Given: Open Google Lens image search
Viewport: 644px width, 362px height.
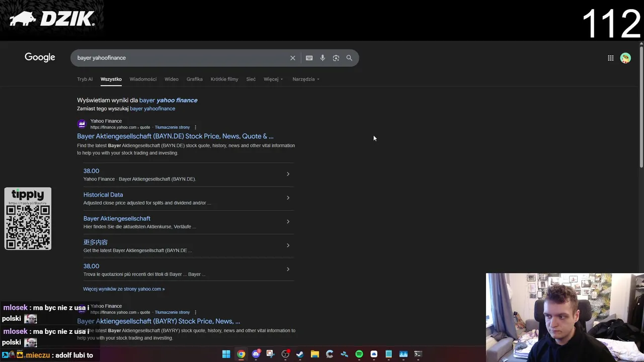Looking at the screenshot, I should click(x=336, y=58).
